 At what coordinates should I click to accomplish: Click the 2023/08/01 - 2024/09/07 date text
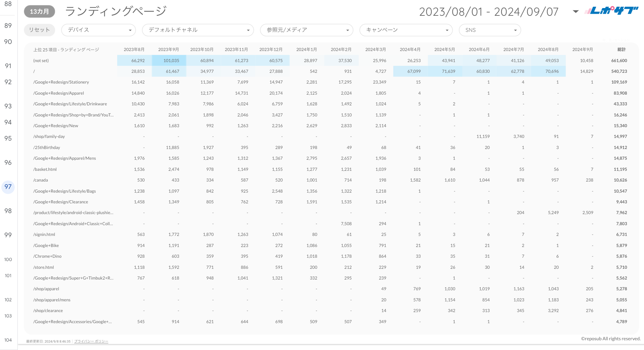[x=489, y=12]
